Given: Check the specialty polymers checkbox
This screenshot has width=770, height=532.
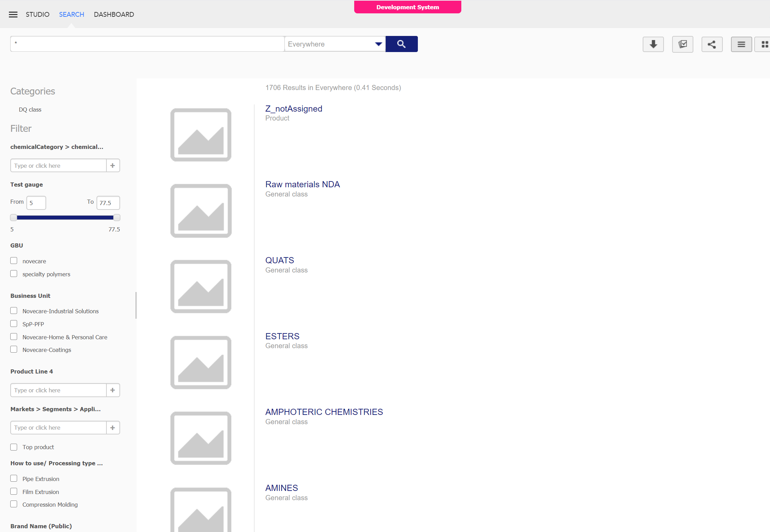Looking at the screenshot, I should tap(14, 274).
